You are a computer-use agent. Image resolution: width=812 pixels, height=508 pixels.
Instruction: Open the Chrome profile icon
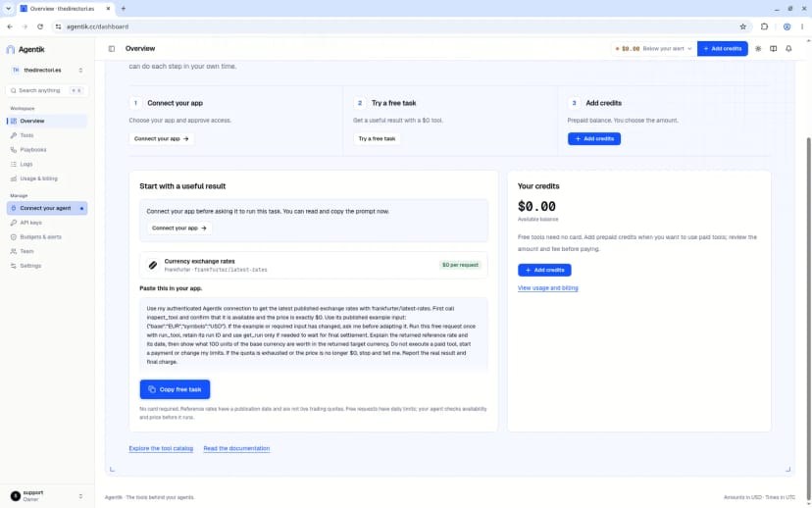point(787,26)
